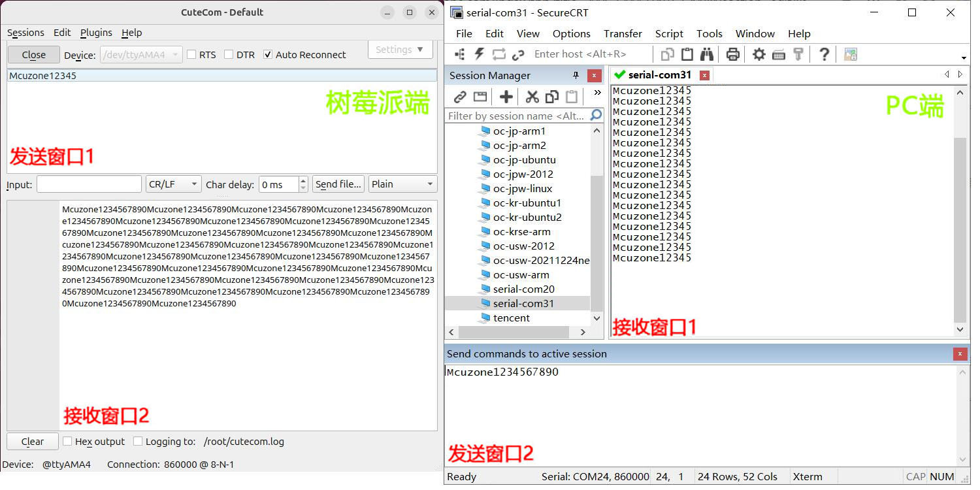Click the SecureFX image icon at toolbar end
The height and width of the screenshot is (490, 980).
coord(850,55)
